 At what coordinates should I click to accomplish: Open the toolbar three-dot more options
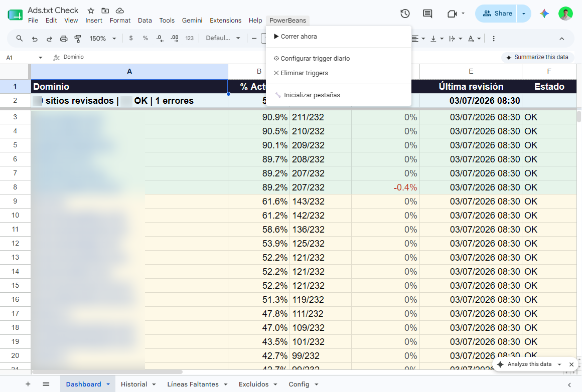click(x=494, y=39)
